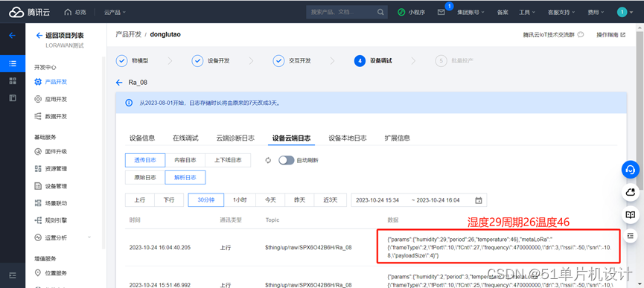Select 原始日志 option

point(145,178)
